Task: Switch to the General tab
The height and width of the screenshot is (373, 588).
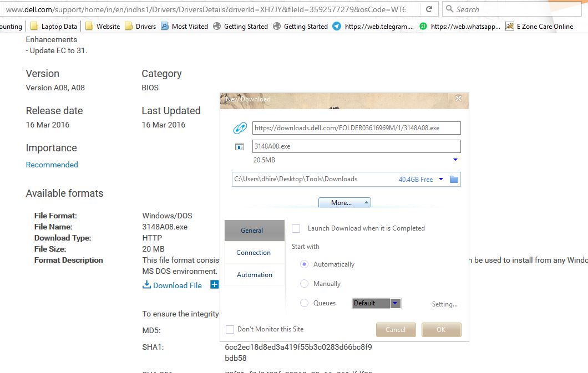Action: pos(255,231)
